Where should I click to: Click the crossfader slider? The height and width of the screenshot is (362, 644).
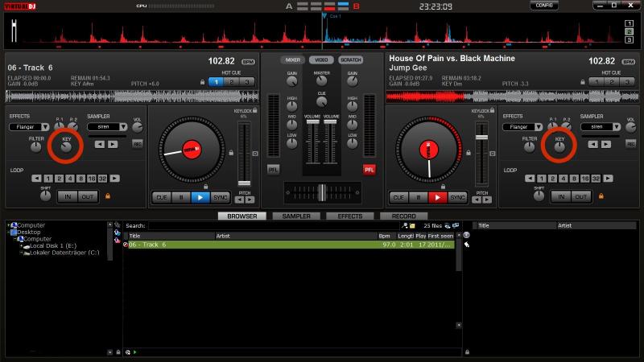(x=322, y=192)
